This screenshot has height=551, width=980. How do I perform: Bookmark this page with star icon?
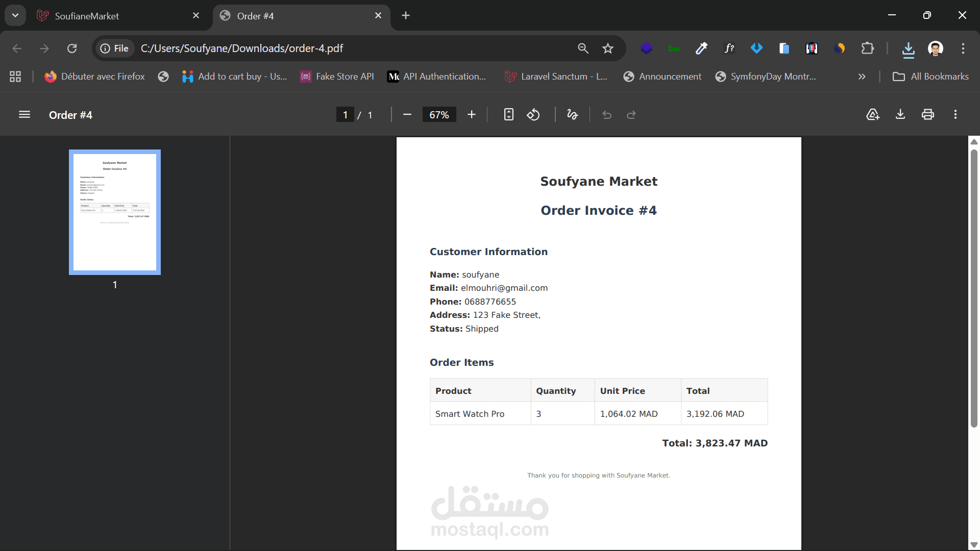click(x=607, y=48)
